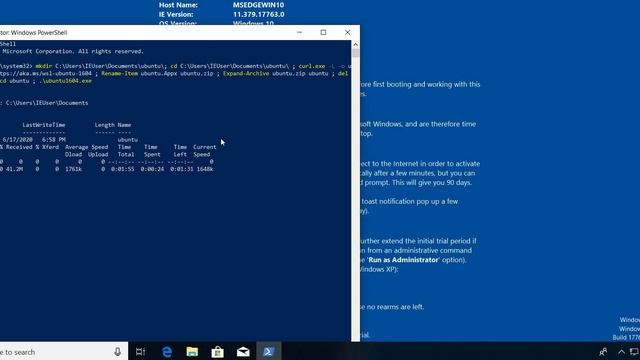Maximize the Windows PowerShell window
Image resolution: width=640 pixels, height=360 pixels.
[323, 32]
